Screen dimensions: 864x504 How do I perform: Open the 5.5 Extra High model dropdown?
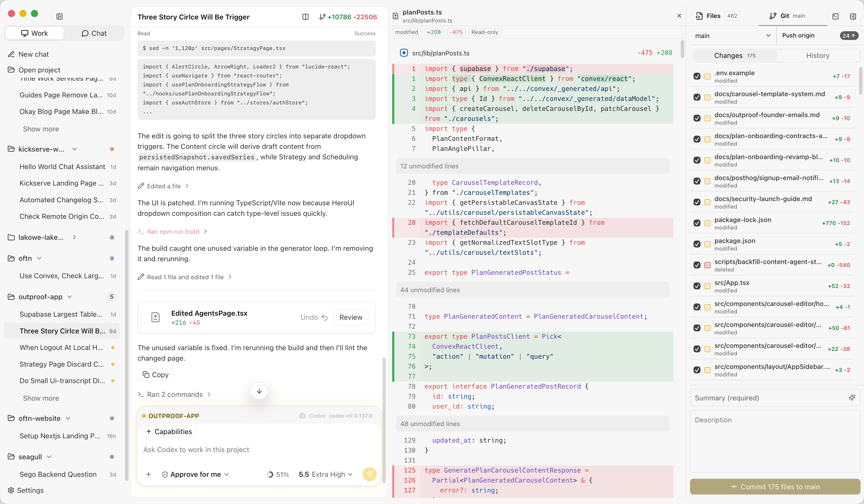point(325,474)
